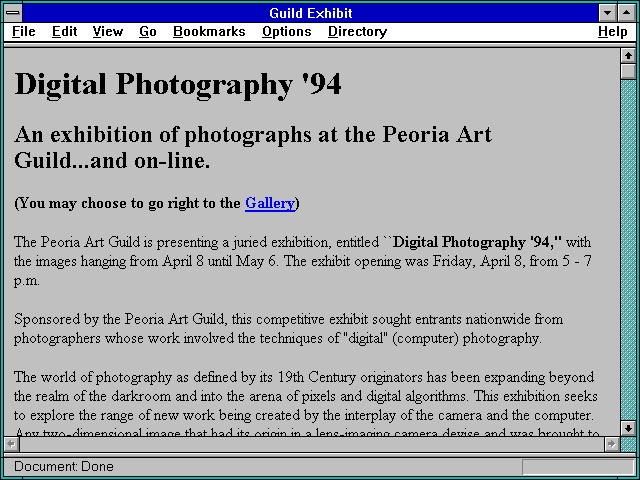Click the vertical scrollbar down arrow
Screen dimensions: 640x480
(628, 428)
